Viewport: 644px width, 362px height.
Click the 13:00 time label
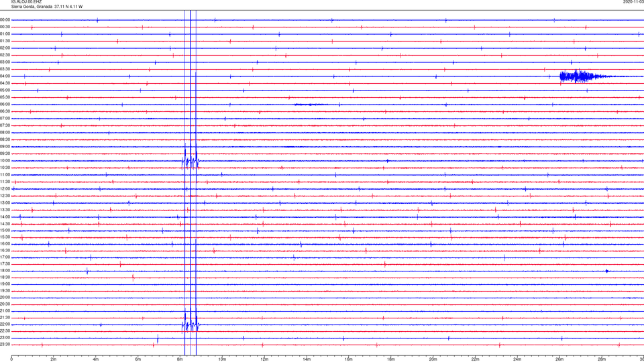coord(5,202)
